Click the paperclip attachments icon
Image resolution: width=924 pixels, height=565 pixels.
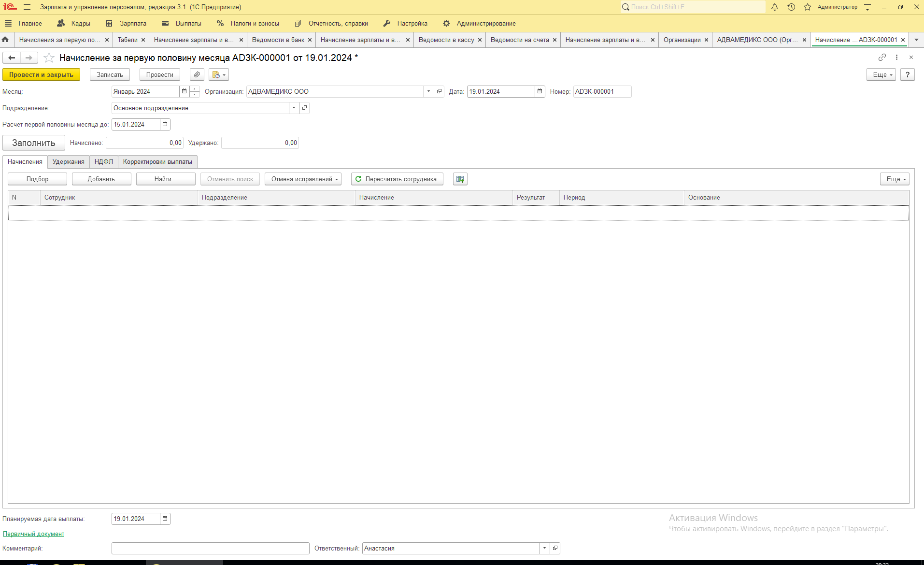(x=197, y=75)
